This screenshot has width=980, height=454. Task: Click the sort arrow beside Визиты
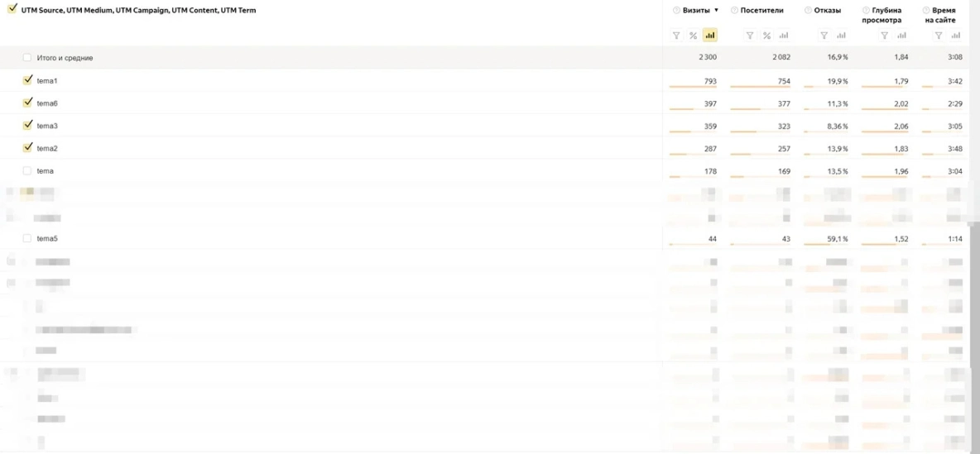click(716, 11)
